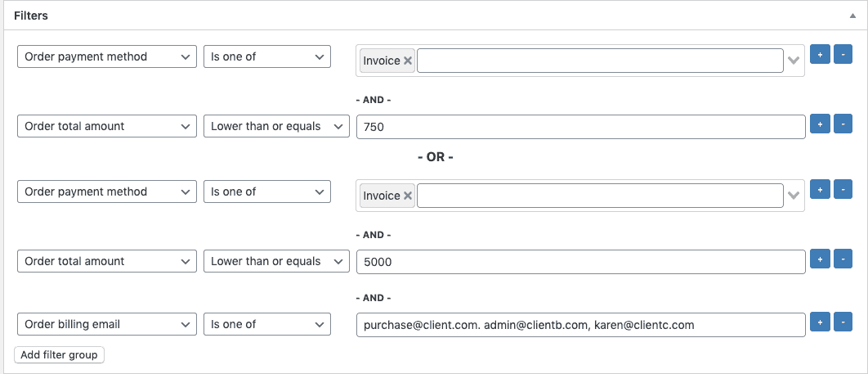Open the Order total amount dropdown beside 5000
This screenshot has width=868, height=374.
point(107,261)
